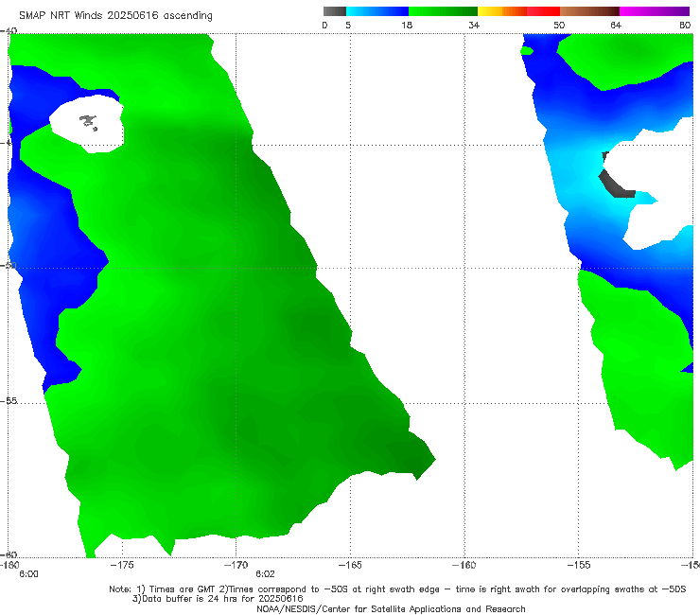Click the '-170' longitude axis label
The height and width of the screenshot is (615, 700).
click(236, 565)
